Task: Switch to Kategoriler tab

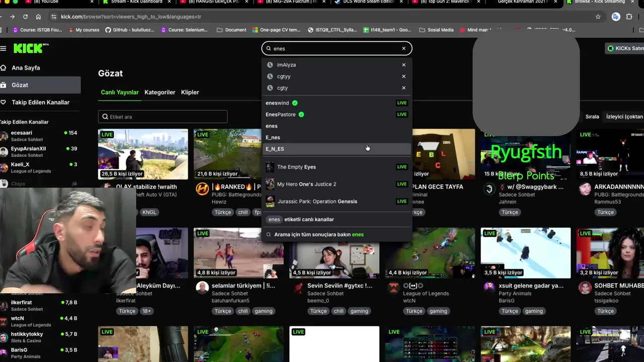Action: [x=160, y=93]
